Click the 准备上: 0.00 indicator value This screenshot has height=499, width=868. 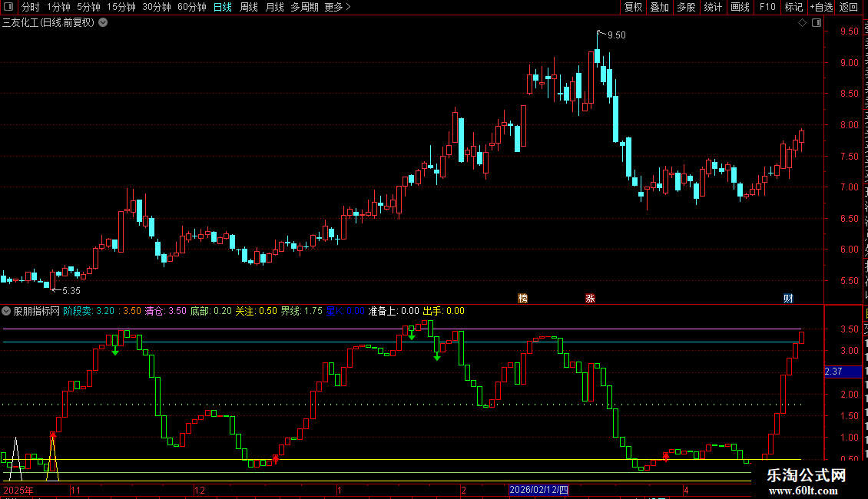(x=393, y=311)
